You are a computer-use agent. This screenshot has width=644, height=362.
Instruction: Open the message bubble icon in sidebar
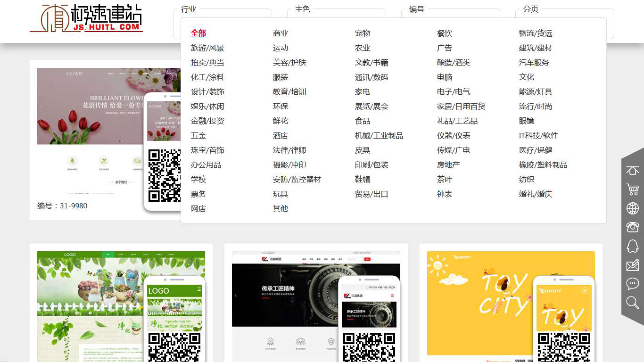click(633, 284)
